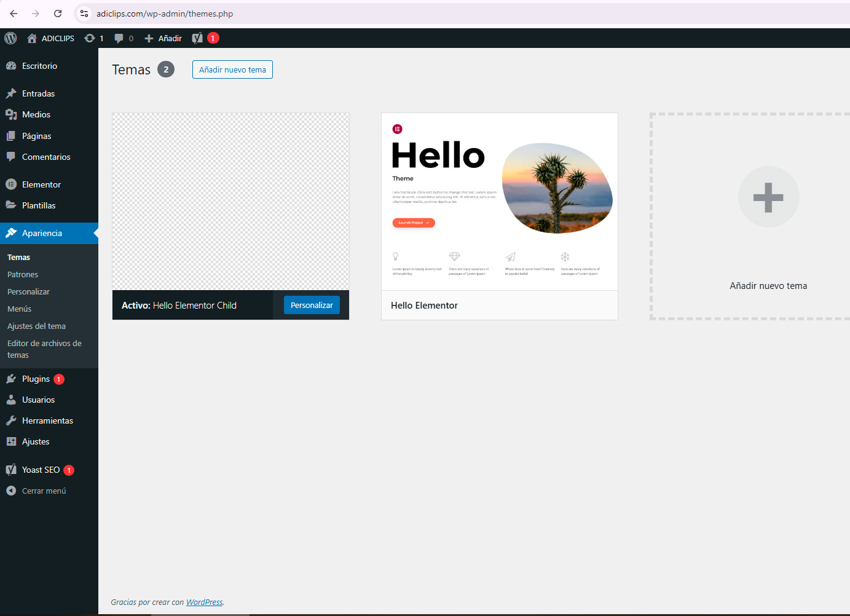Click the Medios media icon

[x=11, y=114]
